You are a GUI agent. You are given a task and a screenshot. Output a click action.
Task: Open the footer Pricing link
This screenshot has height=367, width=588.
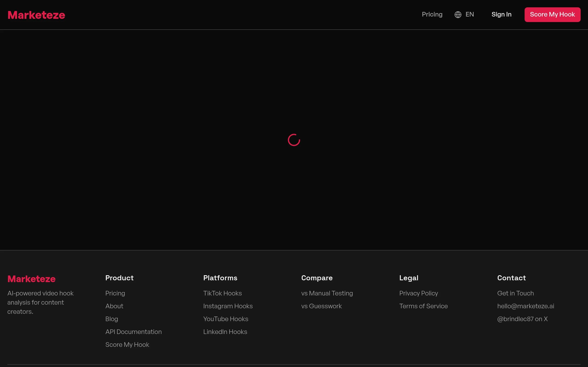(115, 293)
